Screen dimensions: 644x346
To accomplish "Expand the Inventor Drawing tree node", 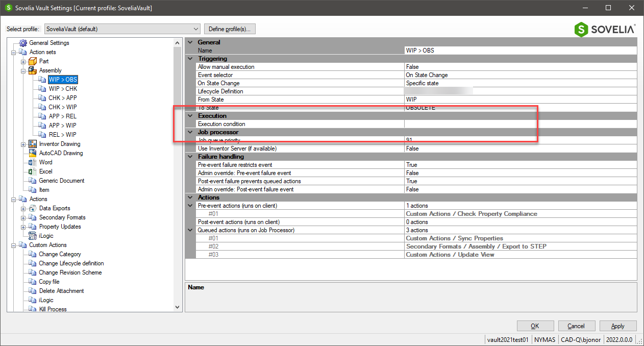I will click(23, 144).
